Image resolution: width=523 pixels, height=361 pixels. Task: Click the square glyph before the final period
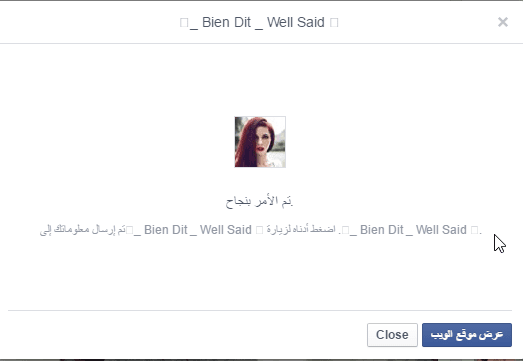coord(474,230)
